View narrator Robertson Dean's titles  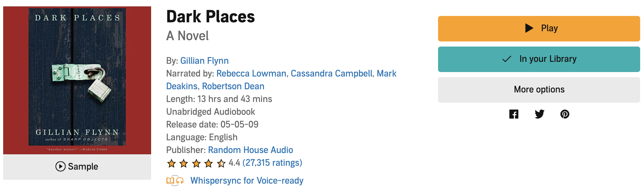click(233, 86)
